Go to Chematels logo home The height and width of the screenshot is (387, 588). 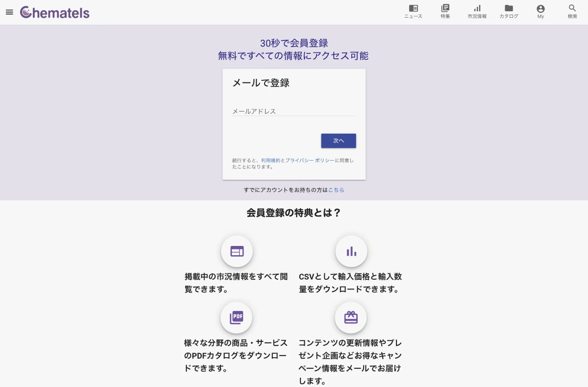point(55,12)
